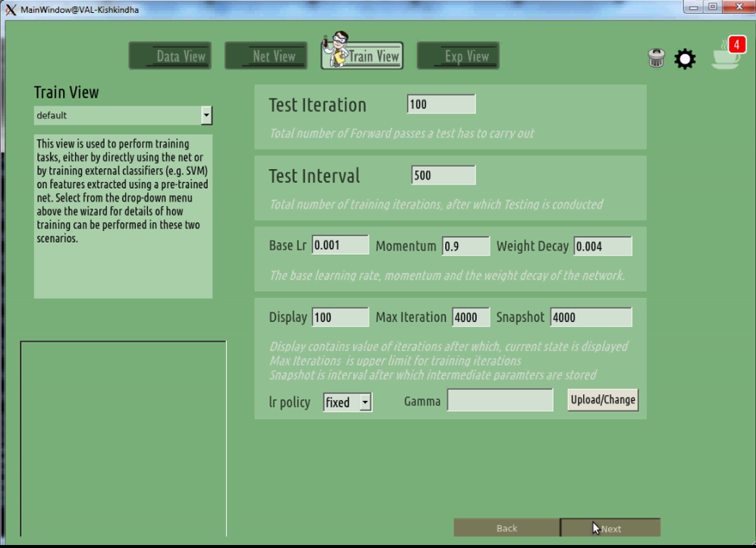Click the X11 logo in title bar
The image size is (756, 548).
pos(11,9)
